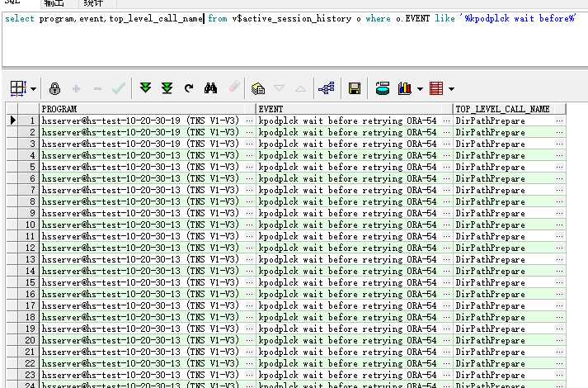
Task: Open ellipsis editor for PROGRAM in row 6
Action: click(249, 178)
